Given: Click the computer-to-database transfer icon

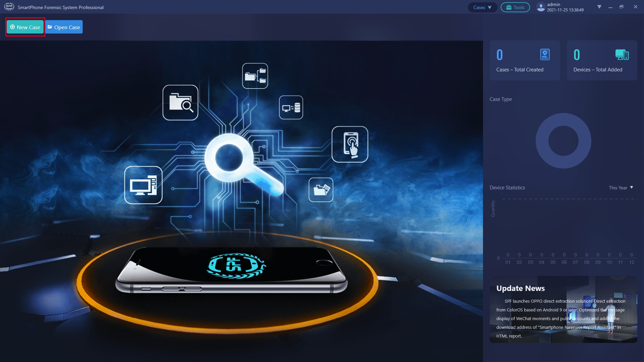Looking at the screenshot, I should point(291,108).
